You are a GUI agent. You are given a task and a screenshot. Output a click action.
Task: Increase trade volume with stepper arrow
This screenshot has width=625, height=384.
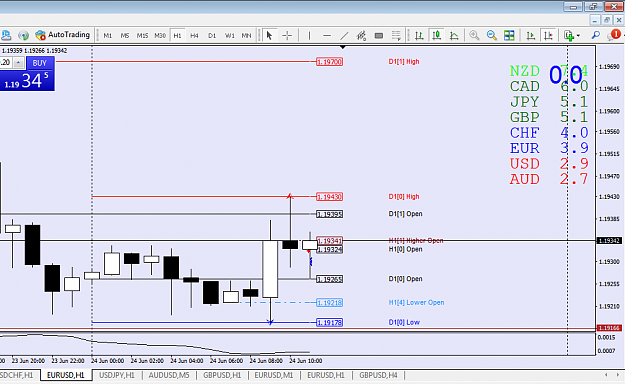tap(18, 63)
